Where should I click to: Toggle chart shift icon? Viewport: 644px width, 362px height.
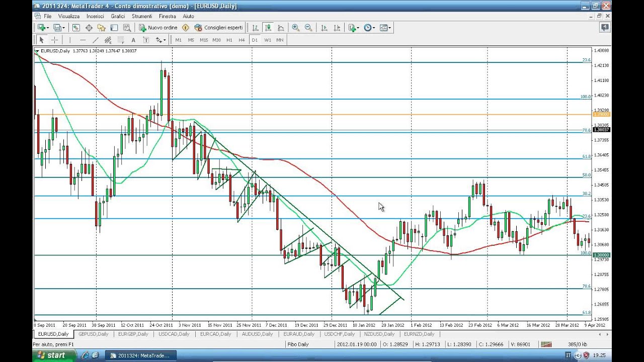coord(337,28)
